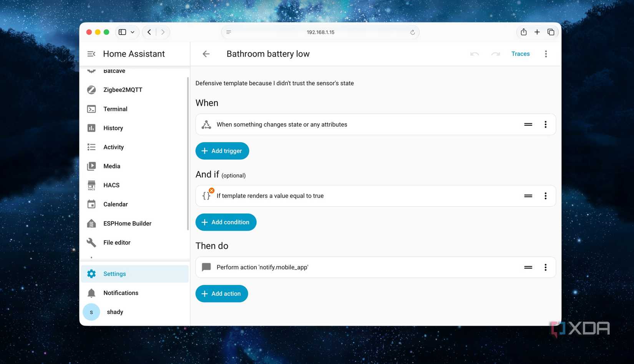Open the Terminal panel icon
Screen dimensions: 634x364
click(91, 109)
